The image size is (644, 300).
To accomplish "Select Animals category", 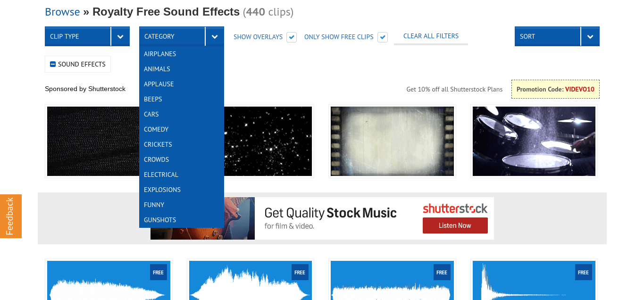I will click(182, 69).
